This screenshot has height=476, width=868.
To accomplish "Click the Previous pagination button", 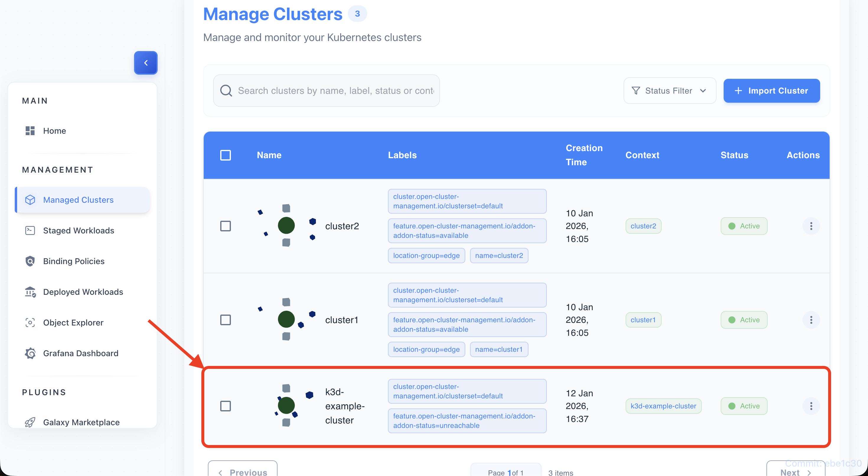I will coord(243,471).
